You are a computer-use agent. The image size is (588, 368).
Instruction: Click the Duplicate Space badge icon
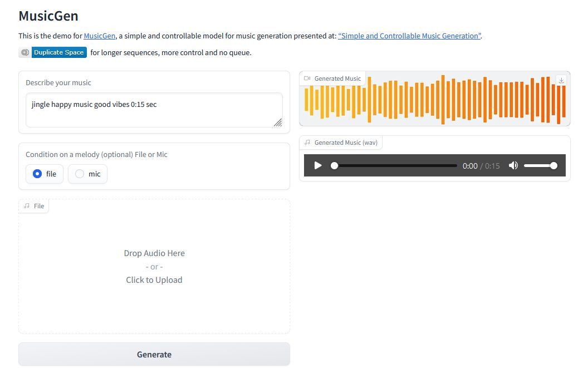[24, 52]
